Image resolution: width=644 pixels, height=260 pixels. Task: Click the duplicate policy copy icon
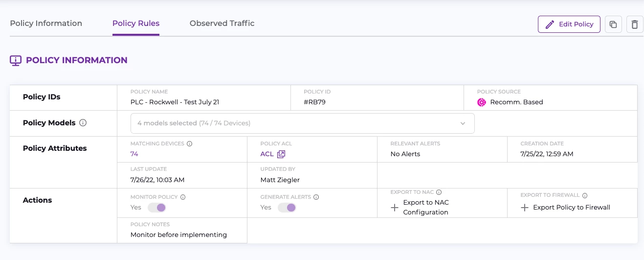coord(613,24)
